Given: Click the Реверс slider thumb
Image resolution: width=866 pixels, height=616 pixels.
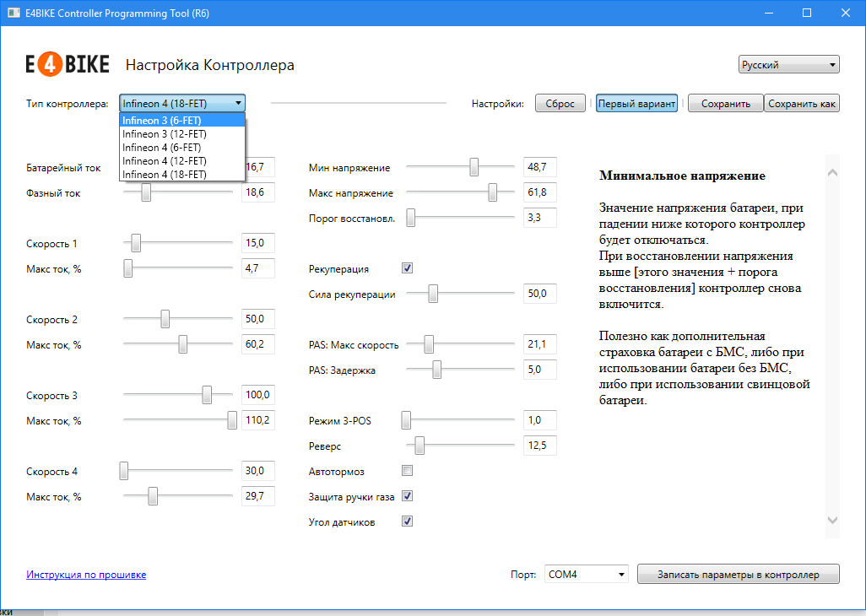Looking at the screenshot, I should (x=419, y=446).
